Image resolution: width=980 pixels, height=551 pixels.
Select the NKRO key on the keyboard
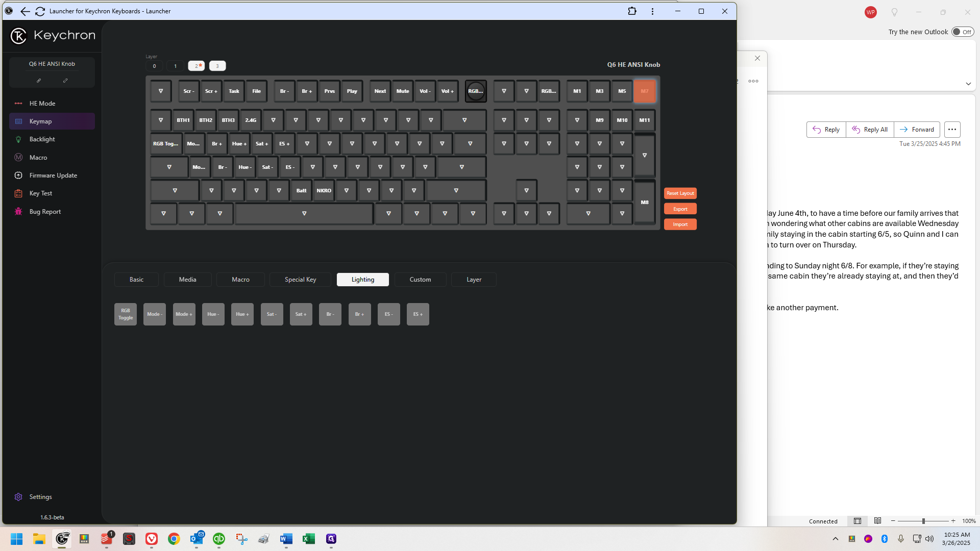tap(324, 191)
